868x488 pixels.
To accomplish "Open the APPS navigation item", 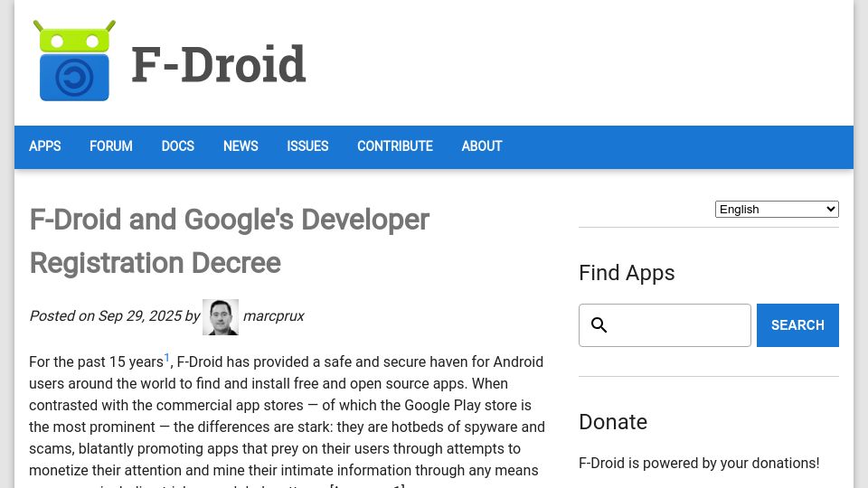I will 45,146.
